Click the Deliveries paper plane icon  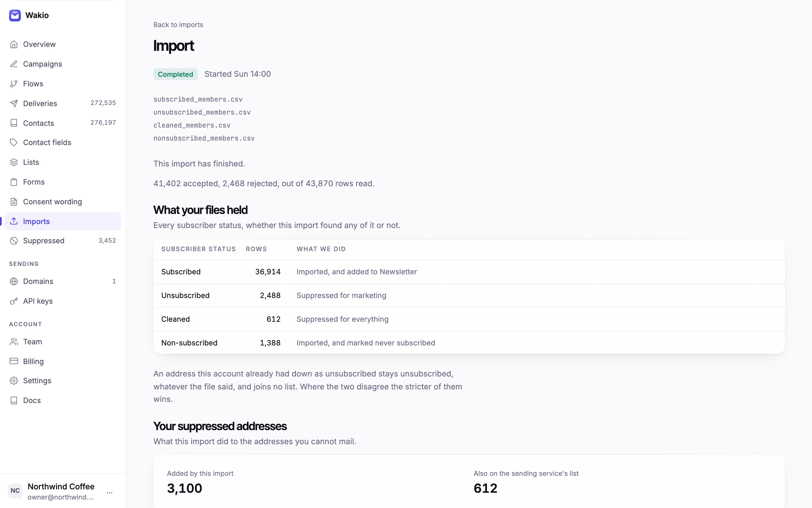tap(14, 104)
